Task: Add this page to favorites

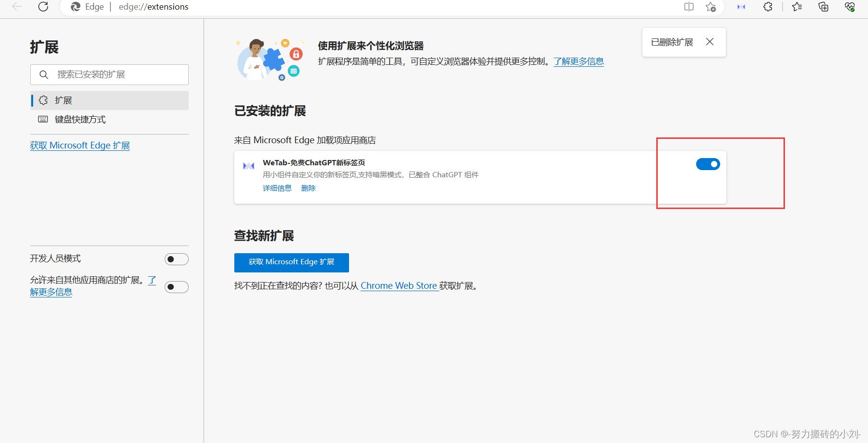Action: 711,7
